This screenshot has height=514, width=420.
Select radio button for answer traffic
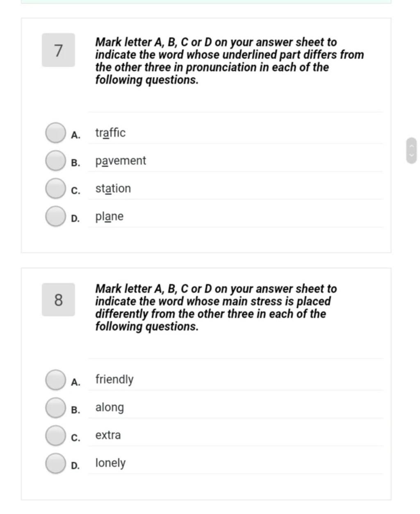click(55, 133)
